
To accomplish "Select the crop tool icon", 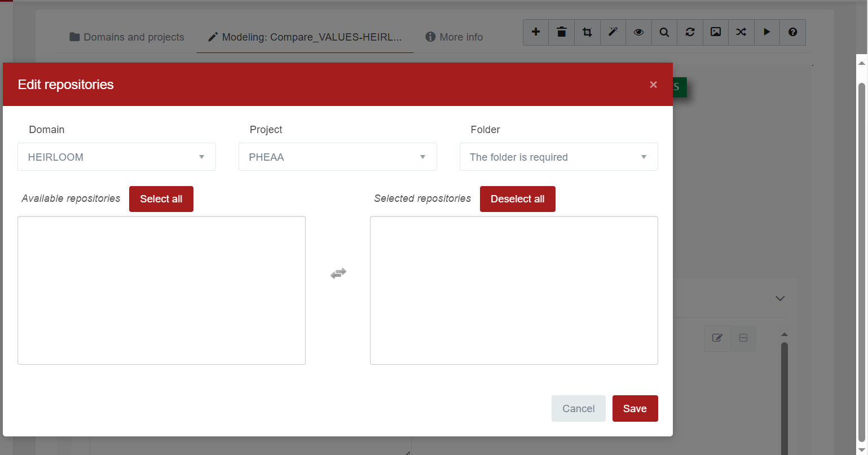I will [x=587, y=32].
